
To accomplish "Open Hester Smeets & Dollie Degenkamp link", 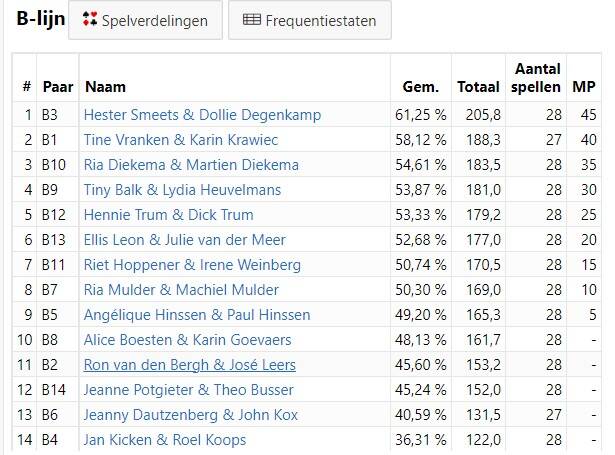I will tap(202, 115).
